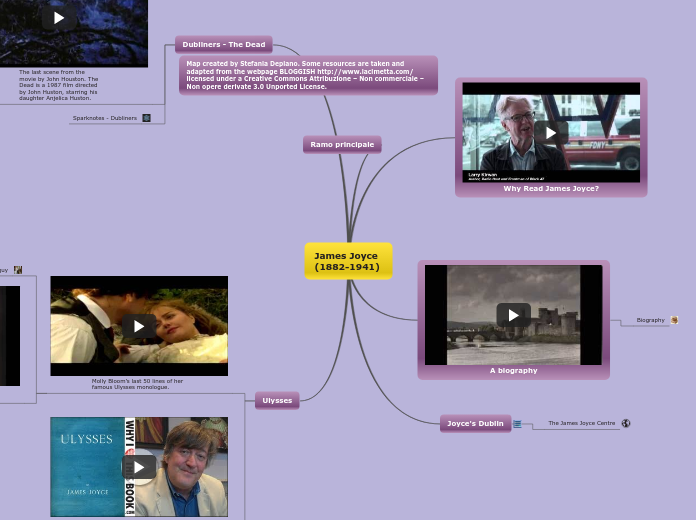Screen dimensions: 696x520
Task: Open the notes icon beside Joyce's Dublin
Action: (x=518, y=424)
